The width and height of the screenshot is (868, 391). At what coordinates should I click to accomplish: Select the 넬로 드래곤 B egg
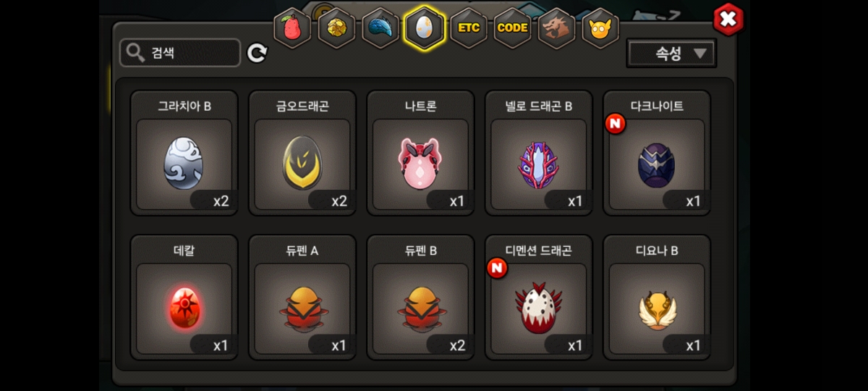coord(539,153)
